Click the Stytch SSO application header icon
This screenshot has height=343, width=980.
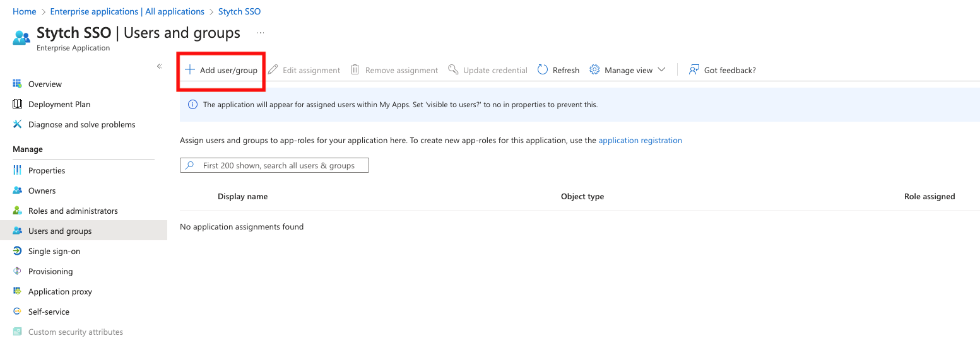click(x=21, y=37)
